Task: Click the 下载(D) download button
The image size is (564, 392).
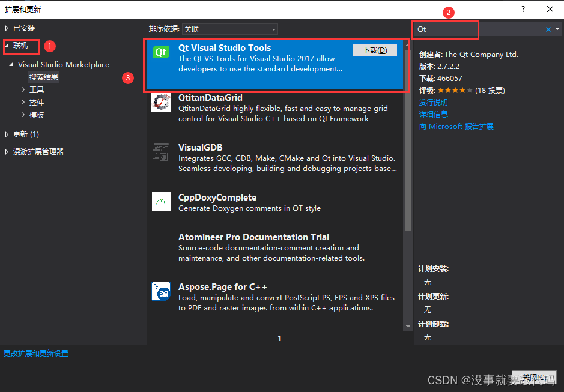Action: (375, 50)
